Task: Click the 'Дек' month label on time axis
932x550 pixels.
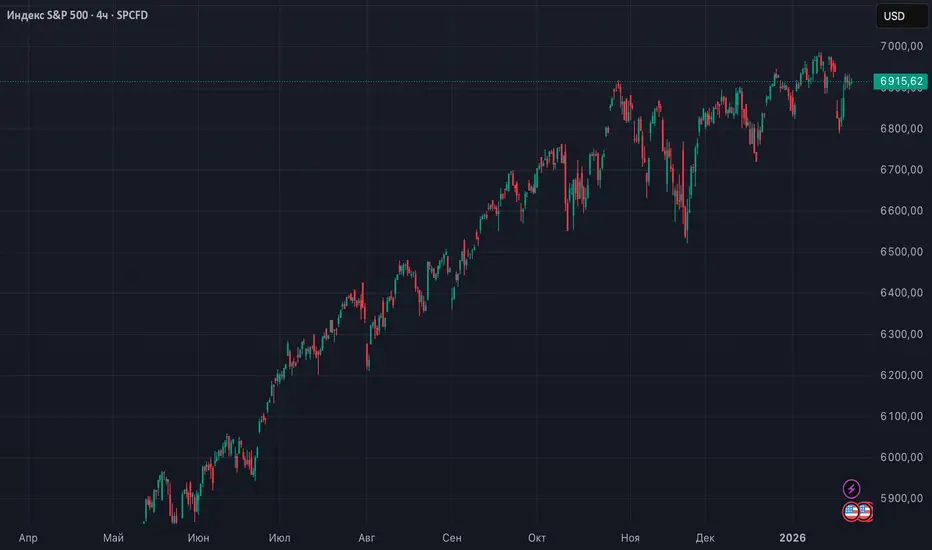Action: pos(705,538)
